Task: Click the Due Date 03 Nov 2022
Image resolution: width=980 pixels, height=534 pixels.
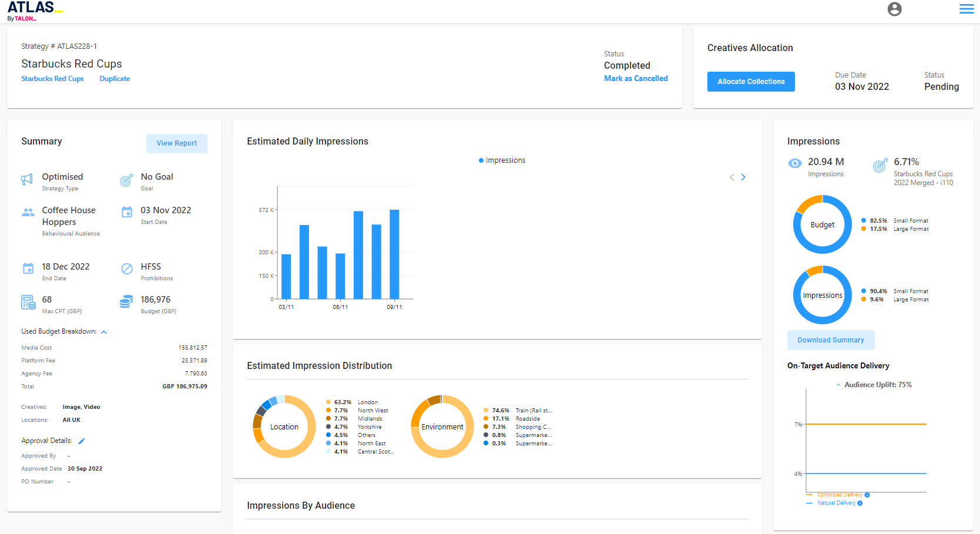Action: point(862,86)
